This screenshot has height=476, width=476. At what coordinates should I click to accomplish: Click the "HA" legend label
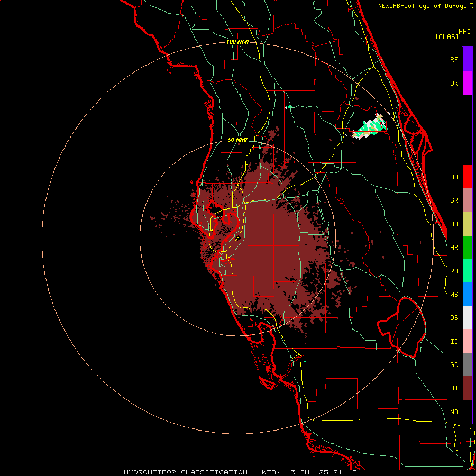pyautogui.click(x=454, y=177)
